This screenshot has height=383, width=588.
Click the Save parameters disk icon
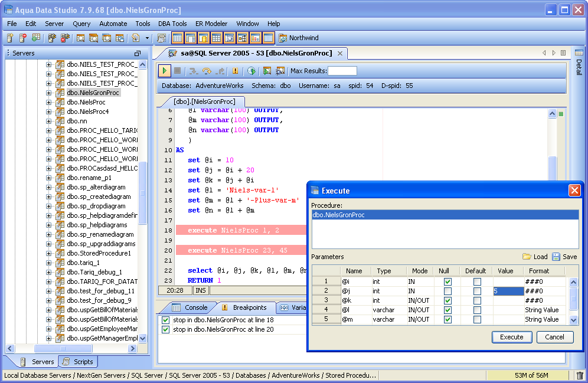[x=556, y=257]
